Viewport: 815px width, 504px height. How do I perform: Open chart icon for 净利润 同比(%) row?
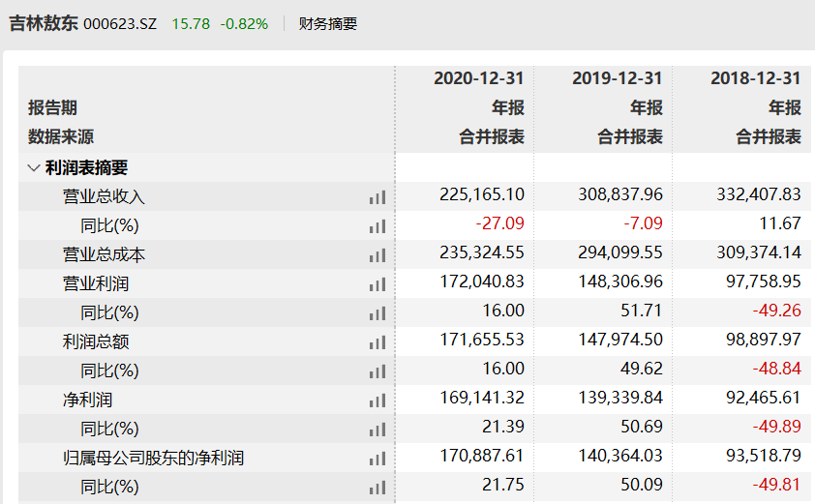point(377,430)
